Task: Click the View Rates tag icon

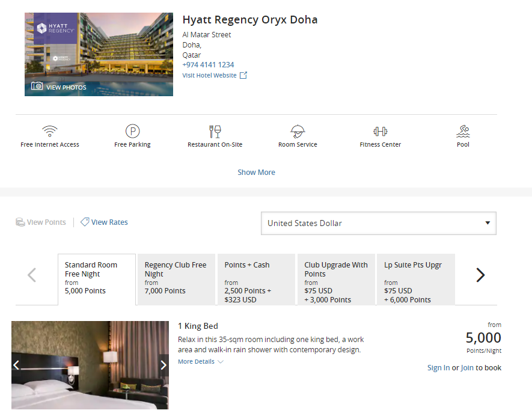Action: coord(85,222)
